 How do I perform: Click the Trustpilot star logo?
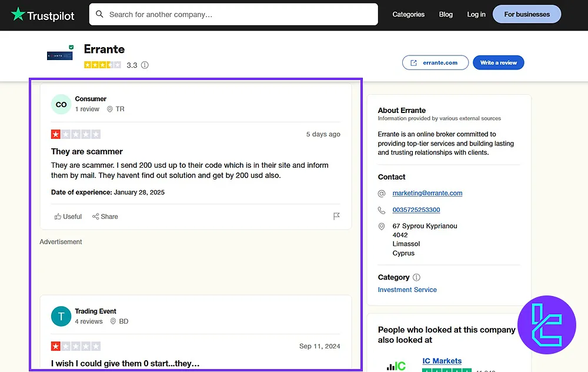[x=18, y=14]
